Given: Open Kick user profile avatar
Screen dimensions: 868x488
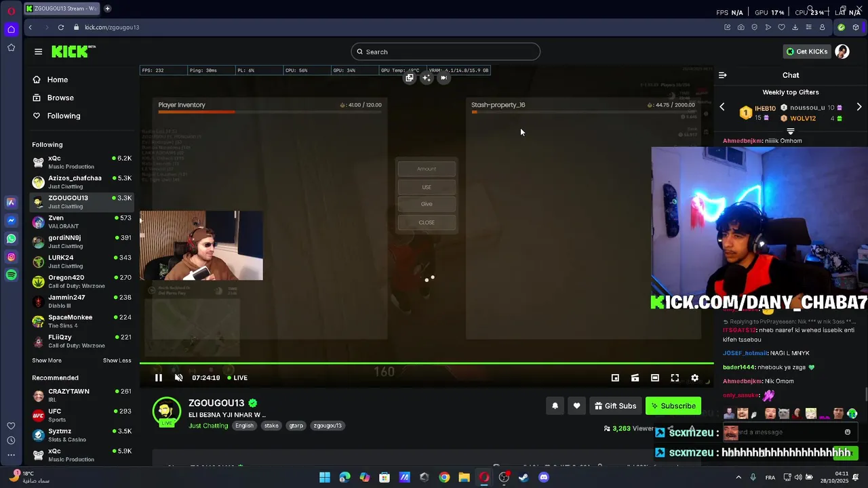Looking at the screenshot, I should tap(842, 52).
